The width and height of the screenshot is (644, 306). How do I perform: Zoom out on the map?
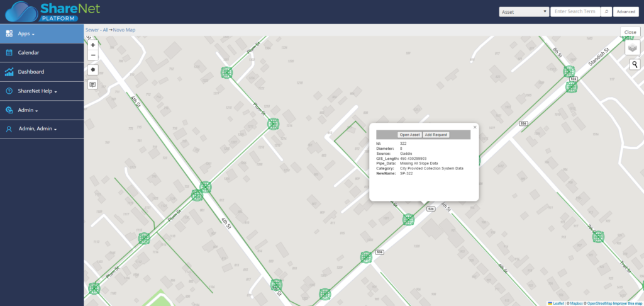[93, 55]
